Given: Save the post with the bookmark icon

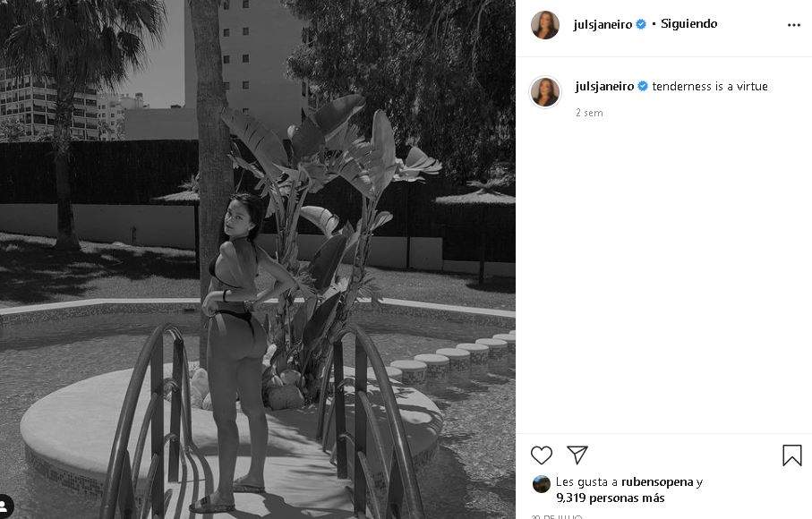Looking at the screenshot, I should 791,455.
